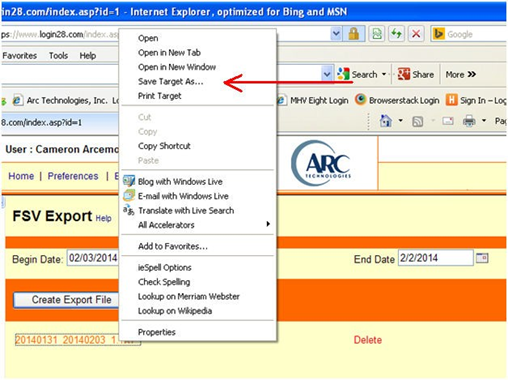Expand the Google toolbar search box dropdown
Viewport: 508px width, 380px height.
tap(327, 74)
